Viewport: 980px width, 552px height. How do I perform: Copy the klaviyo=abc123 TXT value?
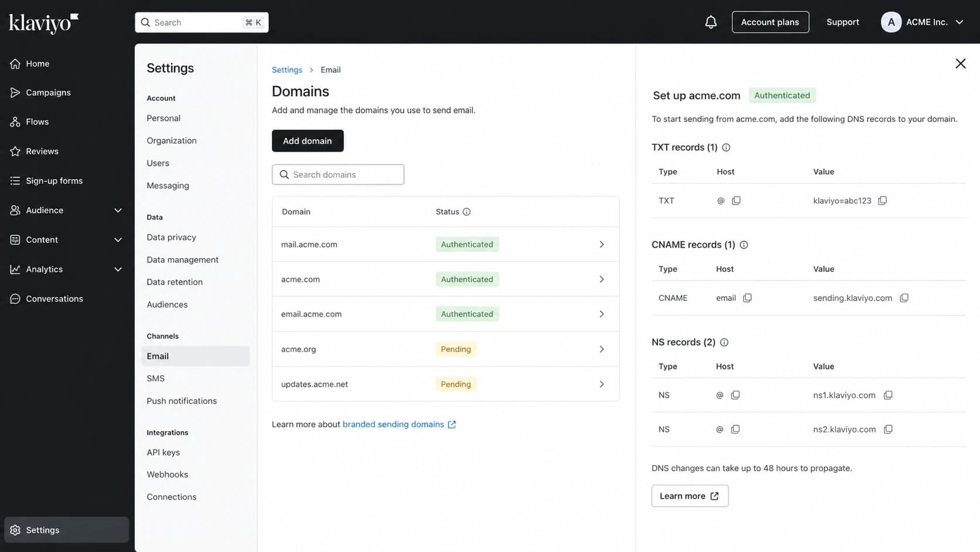point(882,201)
